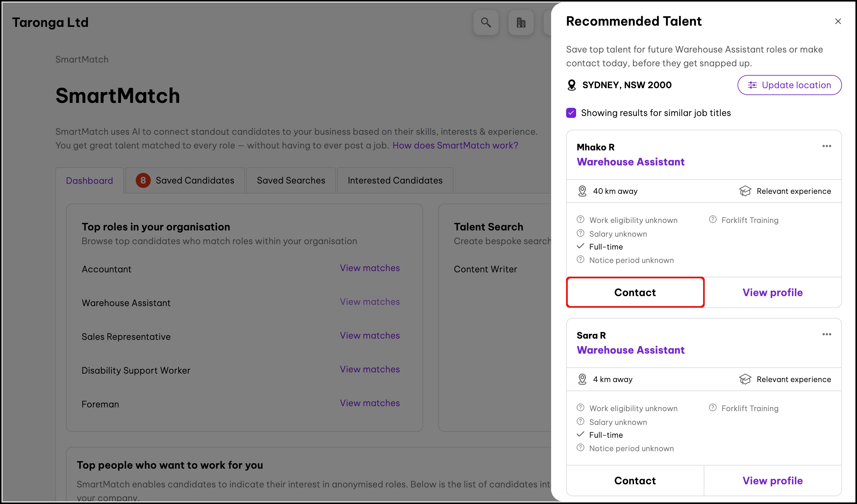Image resolution: width=857 pixels, height=504 pixels.
Task: Open the Interested Candidates tab
Action: tap(395, 180)
